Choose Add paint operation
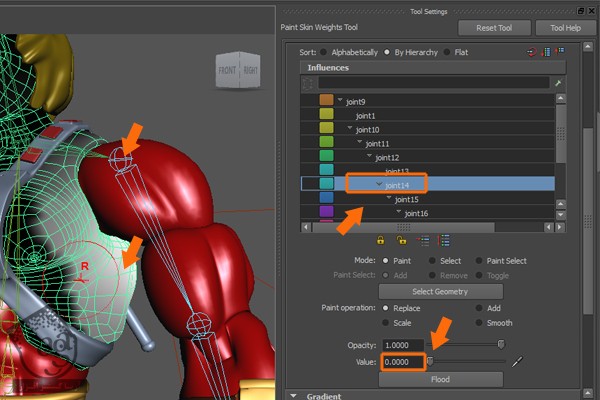This screenshot has width=600, height=400. [479, 308]
